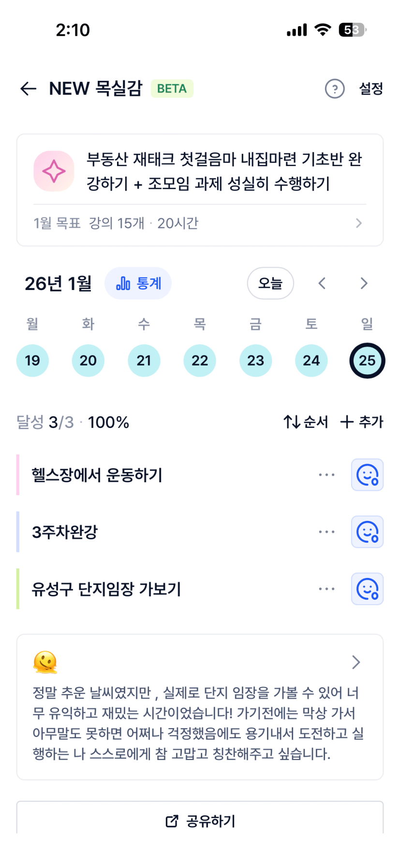400x868 pixels.
Task: Tap the 공유하기 share button
Action: (x=200, y=821)
